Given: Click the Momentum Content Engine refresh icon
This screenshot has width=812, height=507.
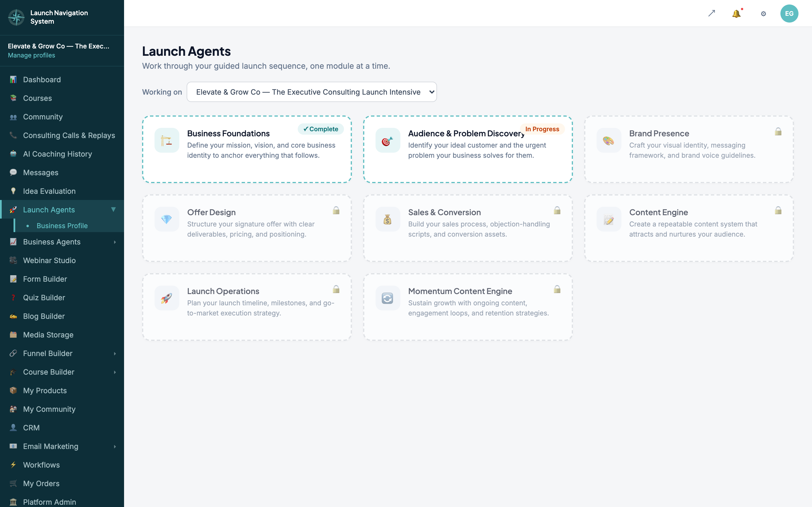Looking at the screenshot, I should pos(388,298).
